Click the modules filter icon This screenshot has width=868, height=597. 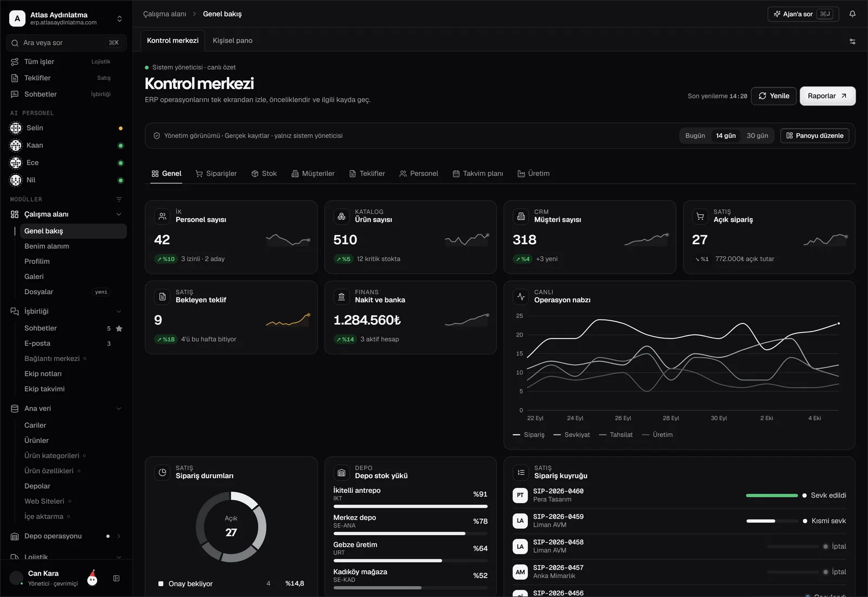click(x=119, y=200)
